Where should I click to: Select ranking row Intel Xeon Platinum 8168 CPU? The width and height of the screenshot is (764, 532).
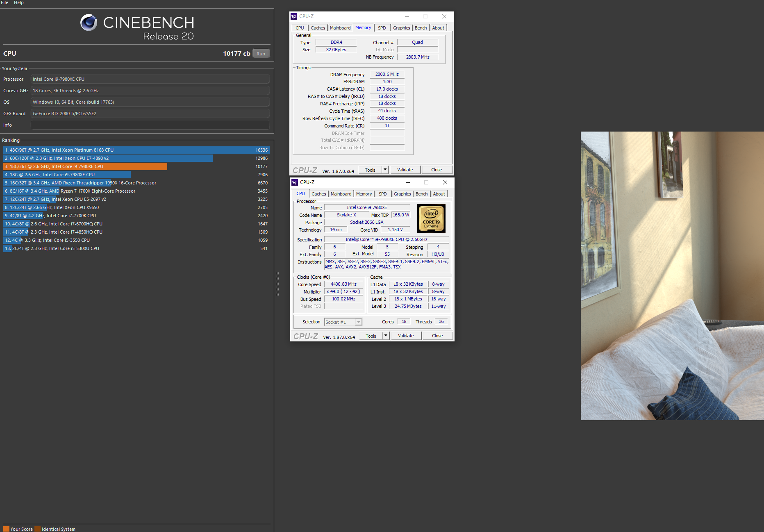136,150
